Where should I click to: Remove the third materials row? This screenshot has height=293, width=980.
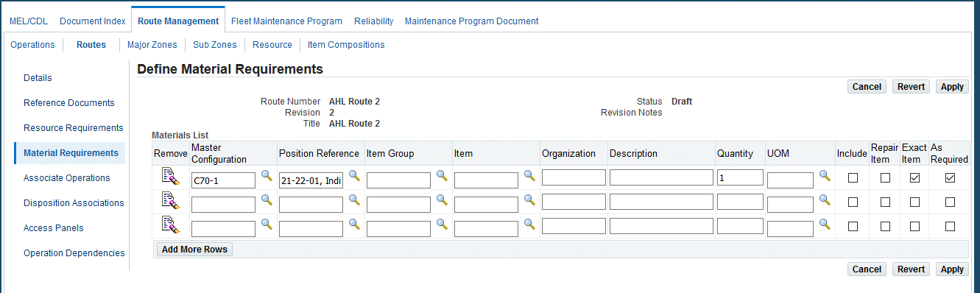170,225
